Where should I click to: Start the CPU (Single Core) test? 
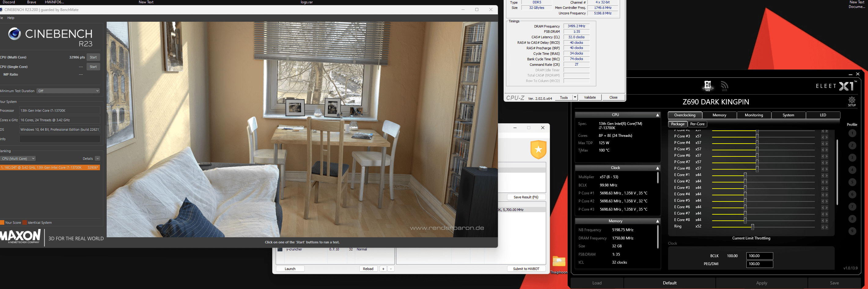[x=93, y=67]
